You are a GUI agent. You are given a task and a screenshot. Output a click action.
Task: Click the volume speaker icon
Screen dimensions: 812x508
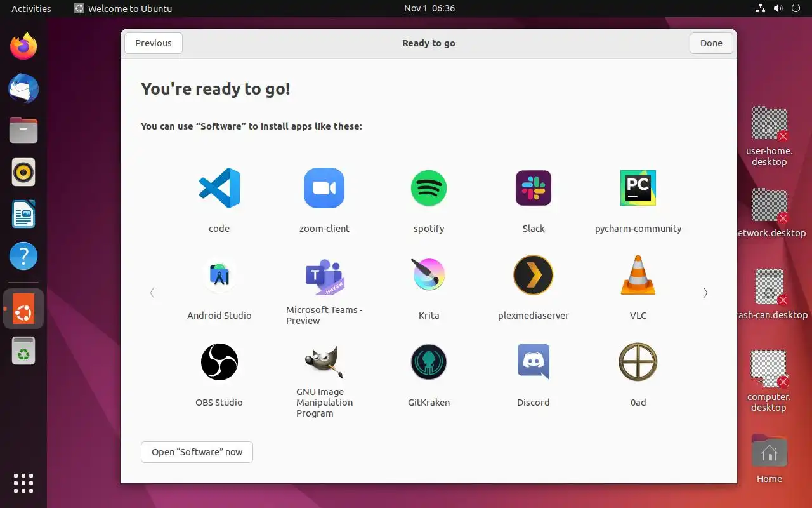778,8
